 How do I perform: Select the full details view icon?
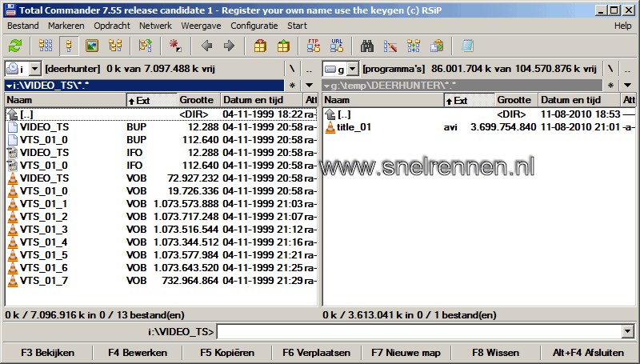point(69,46)
